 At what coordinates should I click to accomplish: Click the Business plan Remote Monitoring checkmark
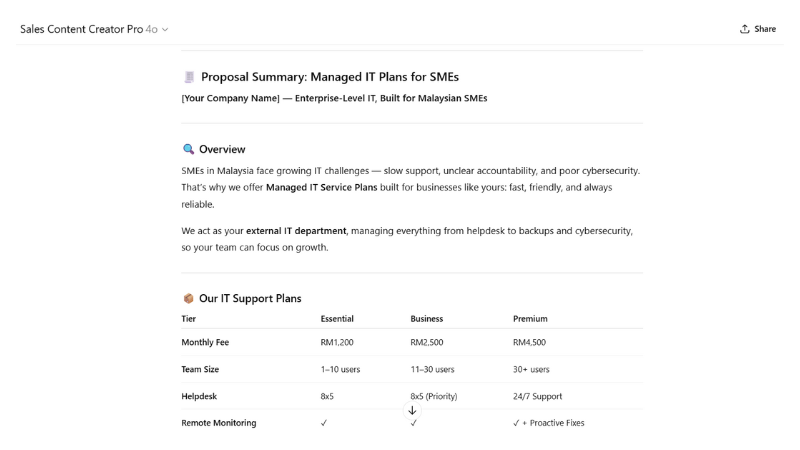tap(414, 424)
